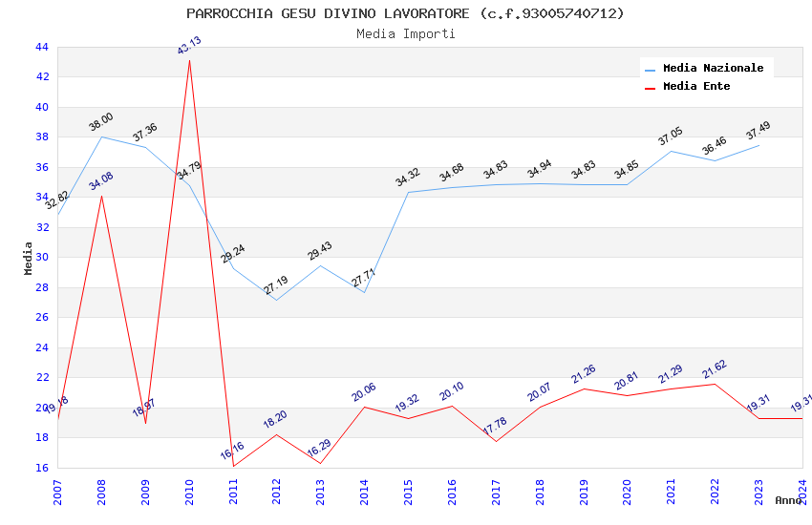812x525 pixels.
Task: Click the 16.29 data label
Action: (318, 448)
